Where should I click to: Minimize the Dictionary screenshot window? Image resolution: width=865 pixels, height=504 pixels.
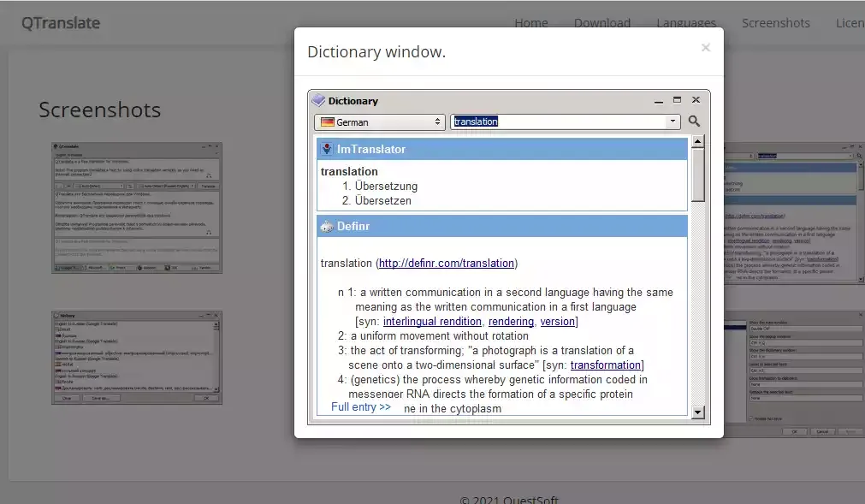[659, 101]
